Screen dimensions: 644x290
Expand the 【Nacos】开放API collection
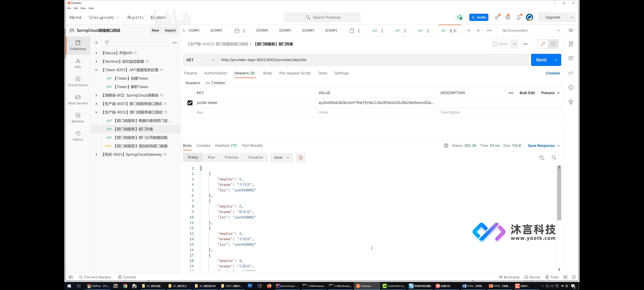[x=96, y=53]
